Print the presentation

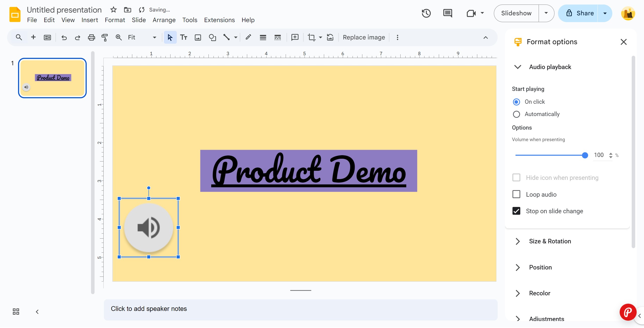[x=91, y=38]
